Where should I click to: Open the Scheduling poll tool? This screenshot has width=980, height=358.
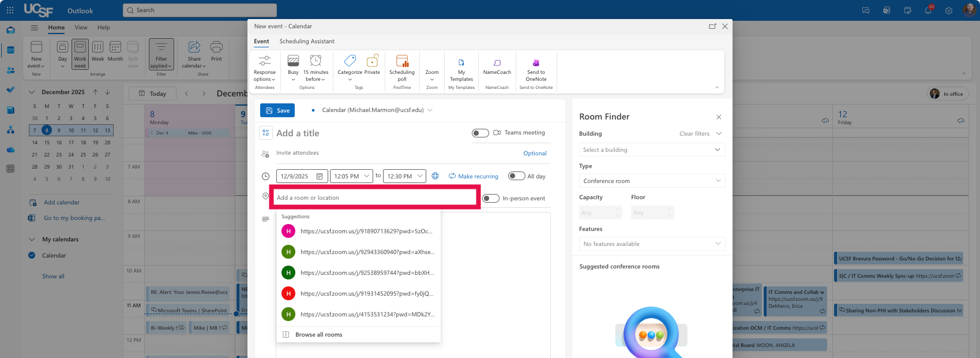(402, 69)
